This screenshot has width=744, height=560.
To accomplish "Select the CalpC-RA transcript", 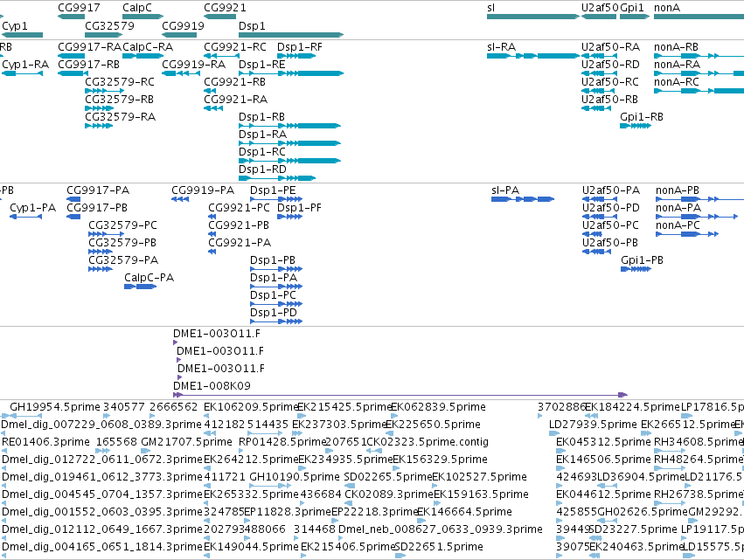I will pos(143,56).
